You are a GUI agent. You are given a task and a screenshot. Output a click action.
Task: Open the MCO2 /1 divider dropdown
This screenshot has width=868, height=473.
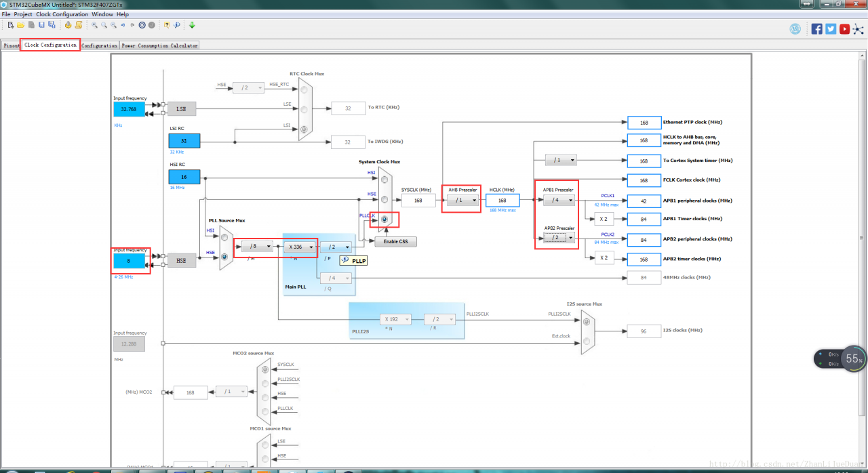(231, 391)
